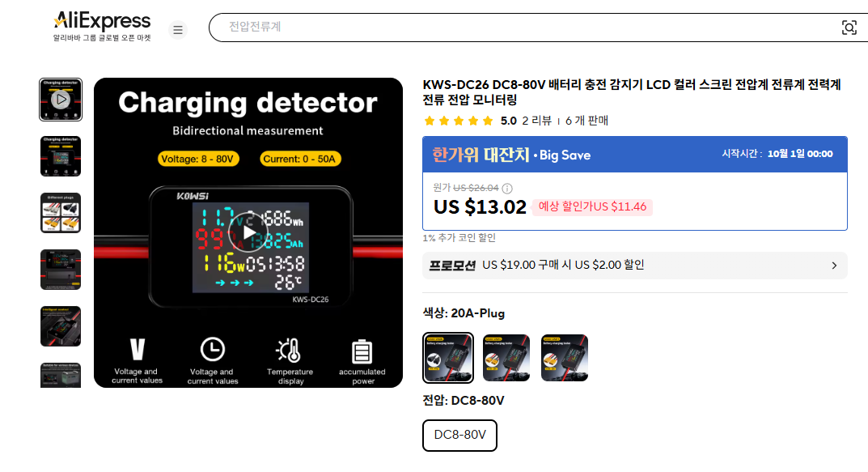Choose the second plug variant swatch
The image size is (868, 472).
[x=506, y=358]
